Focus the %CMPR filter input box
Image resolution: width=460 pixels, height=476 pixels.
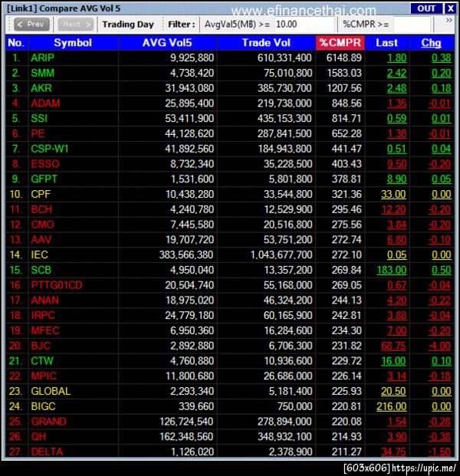click(412, 25)
